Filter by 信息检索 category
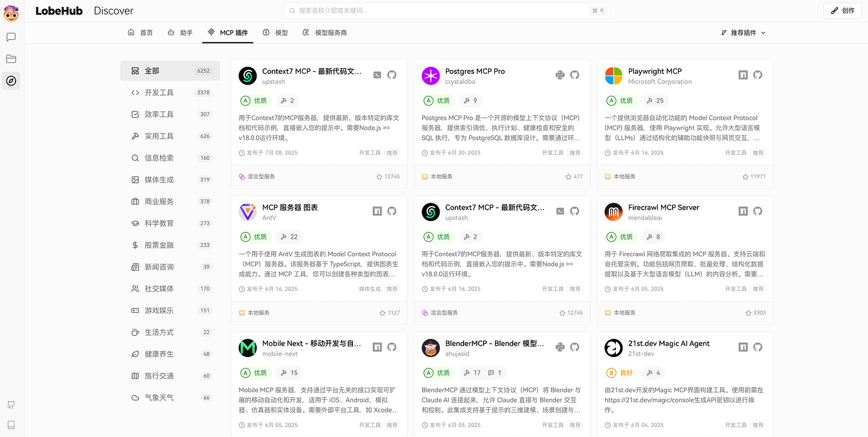 170,158
